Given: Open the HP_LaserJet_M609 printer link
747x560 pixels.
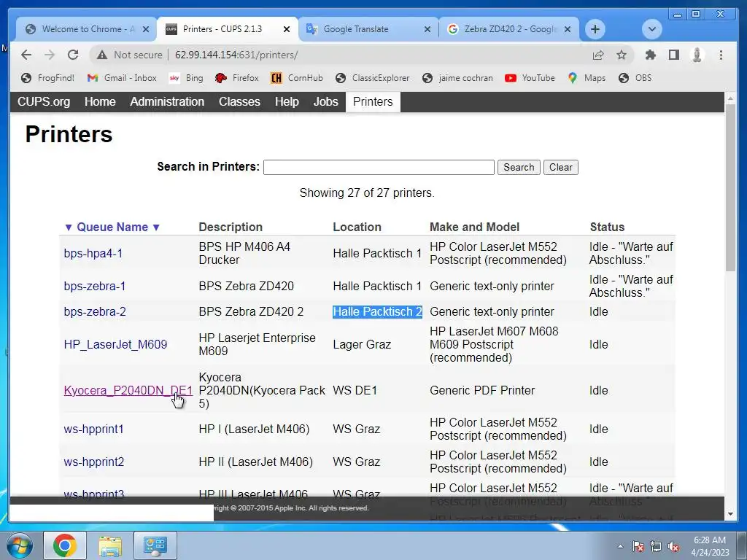Looking at the screenshot, I should 116,344.
